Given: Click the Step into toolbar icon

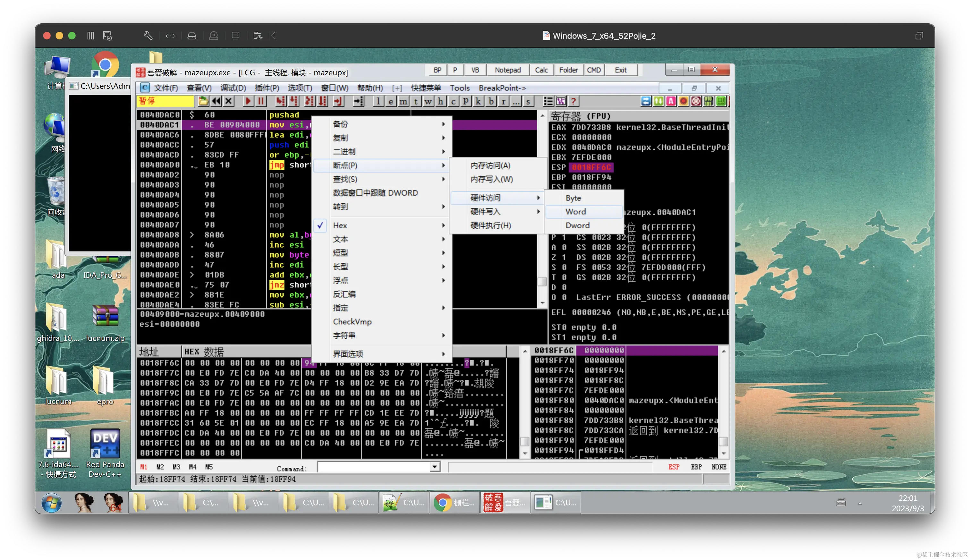Looking at the screenshot, I should pos(280,101).
